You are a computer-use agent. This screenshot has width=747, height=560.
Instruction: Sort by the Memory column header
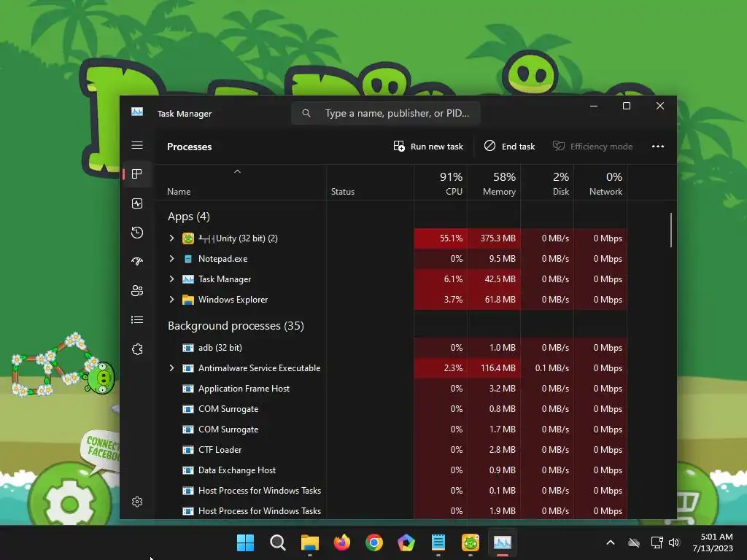pyautogui.click(x=494, y=183)
